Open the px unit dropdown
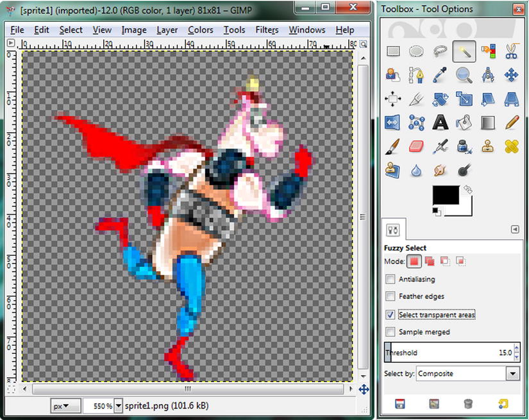 click(x=66, y=406)
